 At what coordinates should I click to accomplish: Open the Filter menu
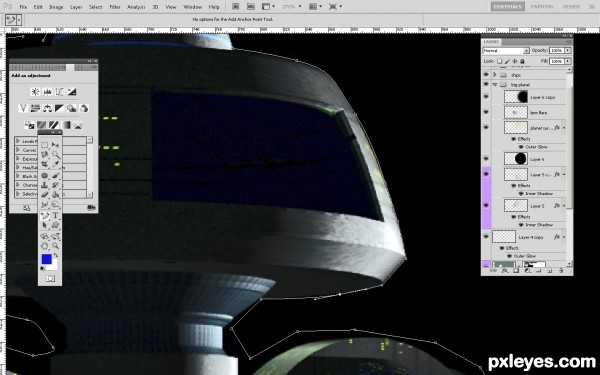pyautogui.click(x=115, y=7)
